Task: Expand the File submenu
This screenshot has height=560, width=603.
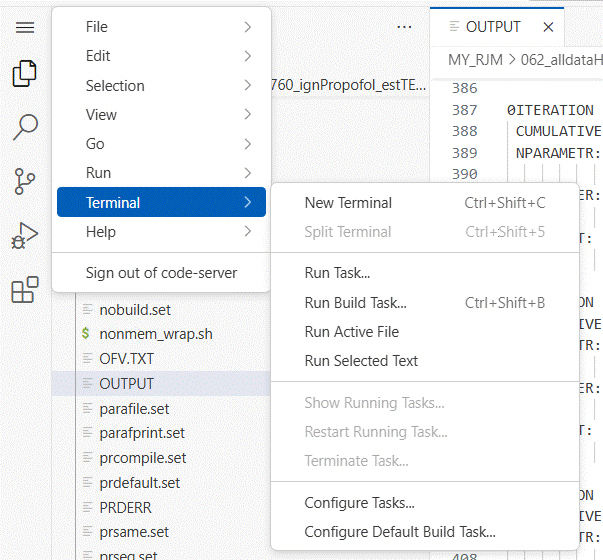Action: tap(161, 27)
